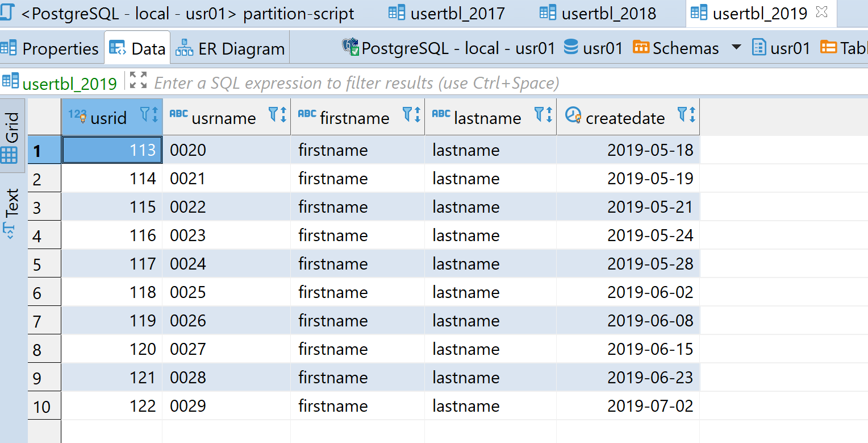Click the table icon on usertbl_2017 tab
This screenshot has width=868, height=443.
point(397,13)
